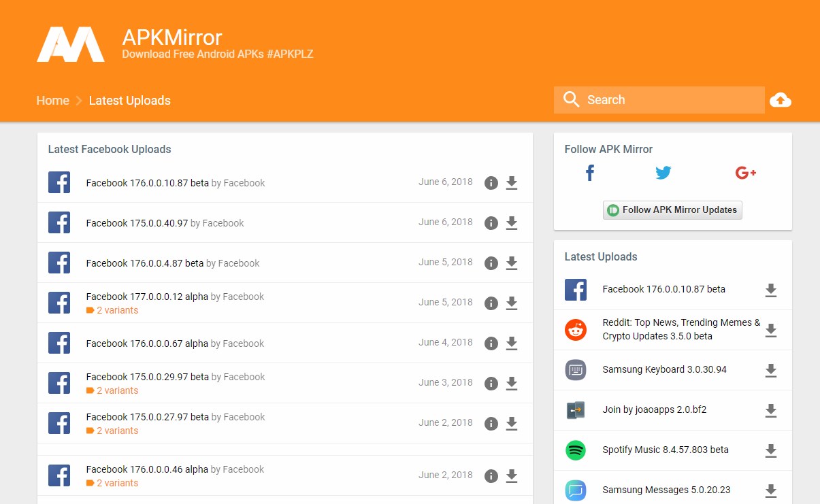Show info for Facebook 176.0.0.0.46 alpha
Viewport: 820px width, 504px height.
pos(491,476)
